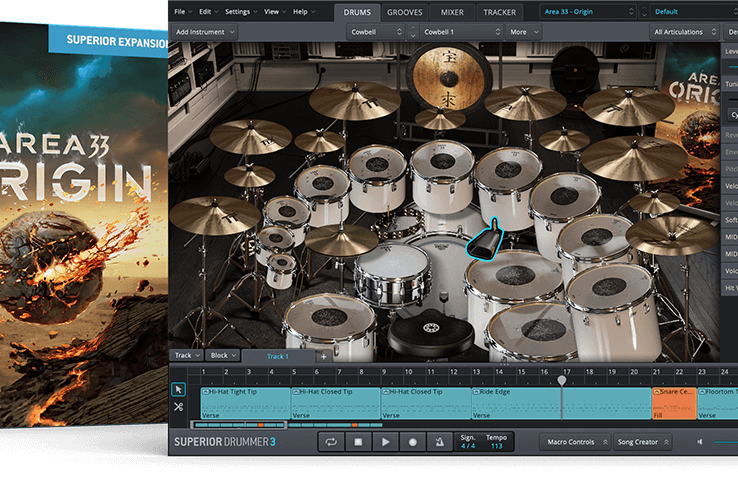
Task: Click the gong behind the drum kit
Action: tap(449, 78)
